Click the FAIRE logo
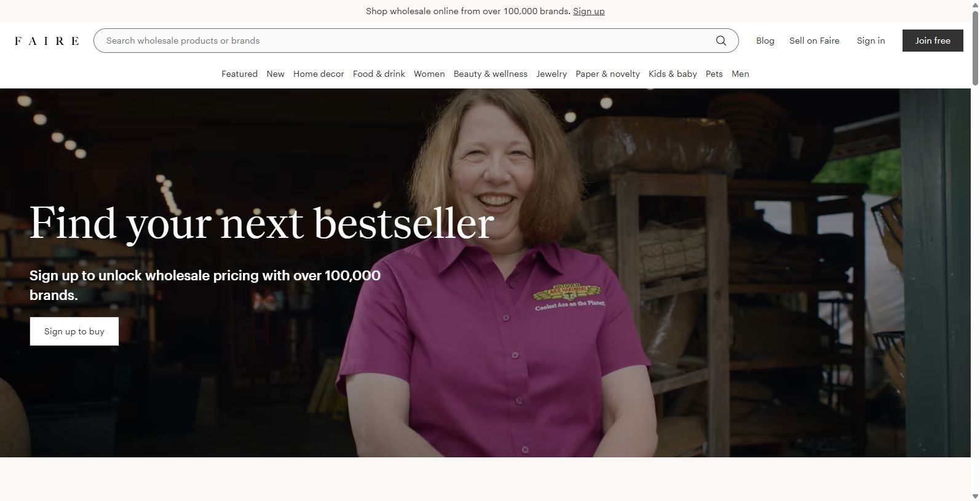 pos(47,41)
